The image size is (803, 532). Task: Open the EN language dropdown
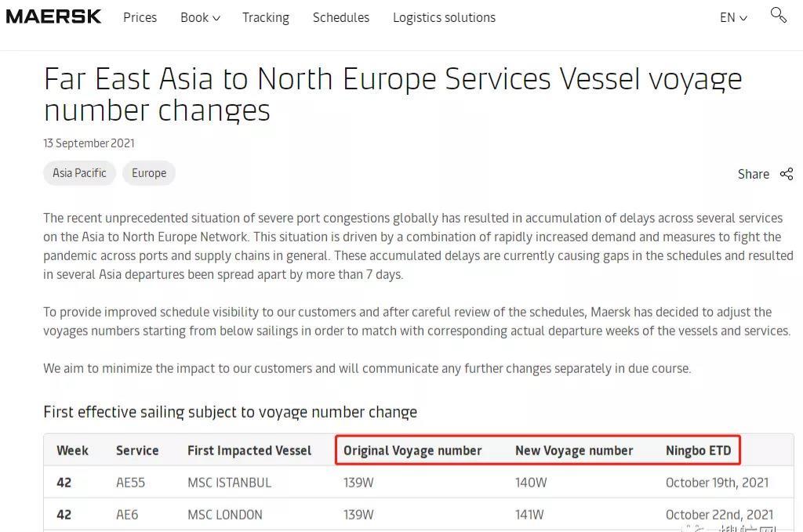[733, 17]
